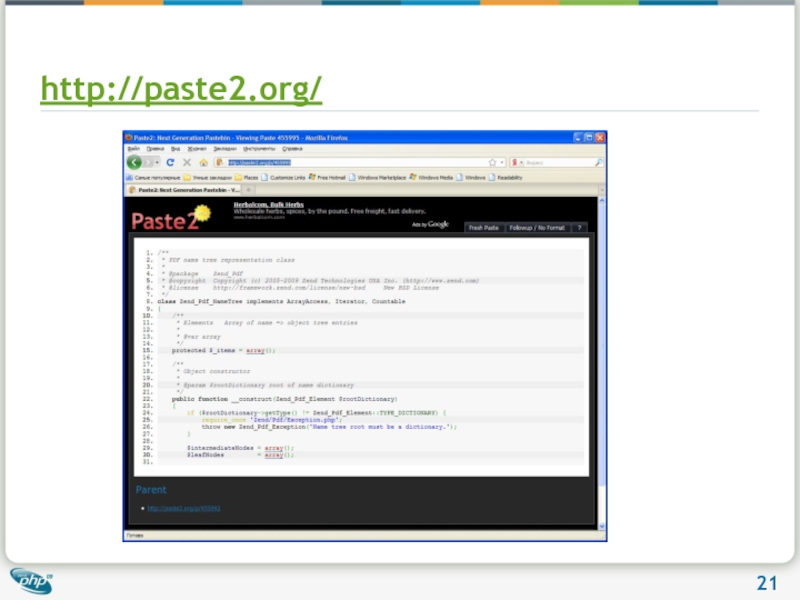Image resolution: width=800 pixels, height=600 pixels.
Task: Expand the URL bar history dropdown
Action: 501,161
